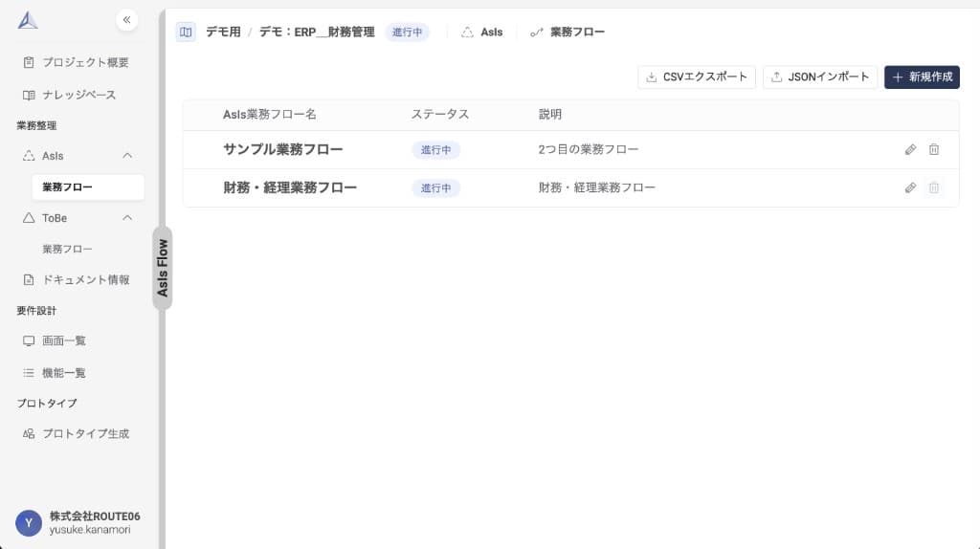980x549 pixels.
Task: Select 業務フロー under AsIs
Action: coord(88,187)
